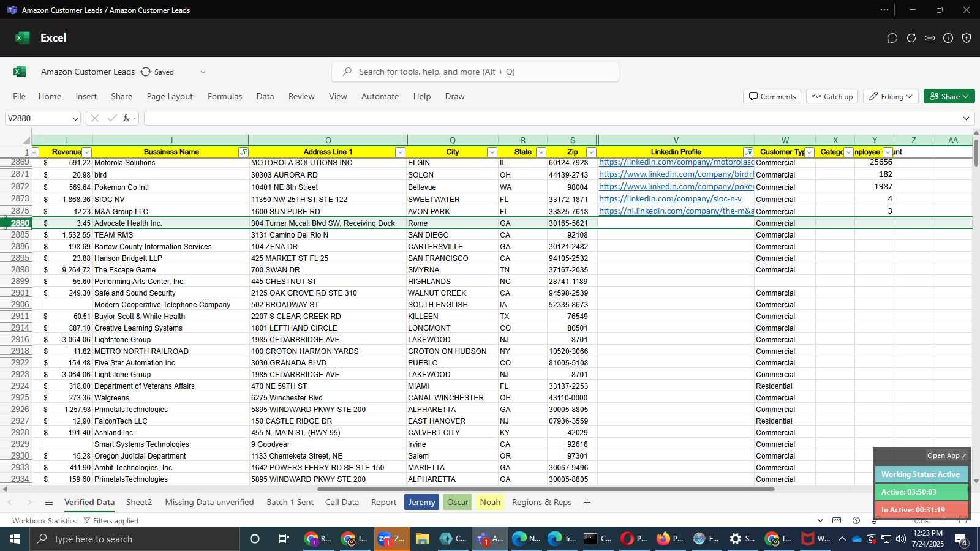980x551 pixels.
Task: Open Opera browser on taskbar
Action: 634,539
